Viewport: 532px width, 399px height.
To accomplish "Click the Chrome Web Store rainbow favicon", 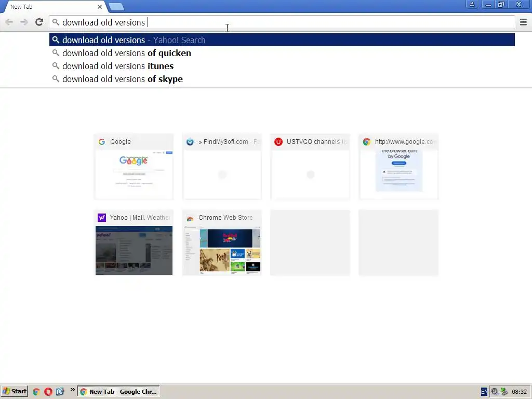I will point(190,218).
